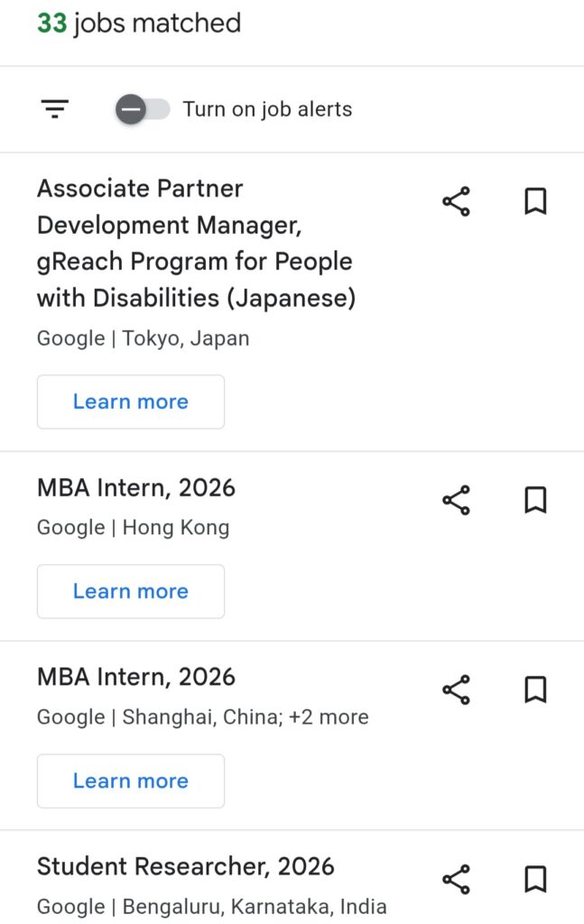Open the job filters icon
This screenshot has height=924, width=584.
click(x=55, y=108)
